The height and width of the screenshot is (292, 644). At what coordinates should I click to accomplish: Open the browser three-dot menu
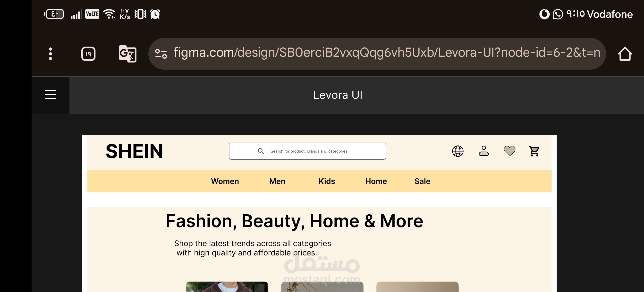click(51, 54)
